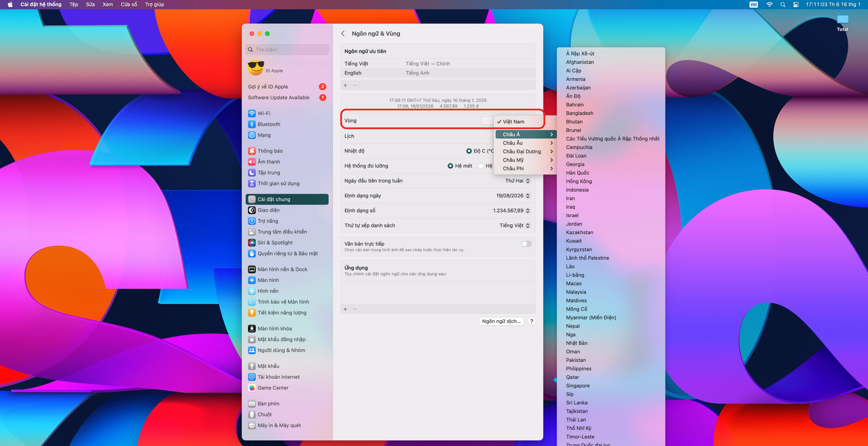Open the Wi-Fi settings section
868x446 pixels.
coord(263,113)
